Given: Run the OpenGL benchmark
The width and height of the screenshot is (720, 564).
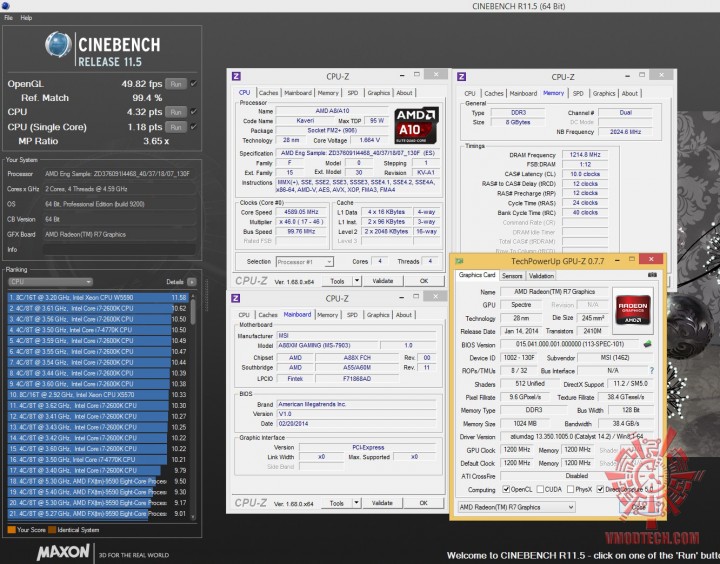Looking at the screenshot, I should (176, 84).
